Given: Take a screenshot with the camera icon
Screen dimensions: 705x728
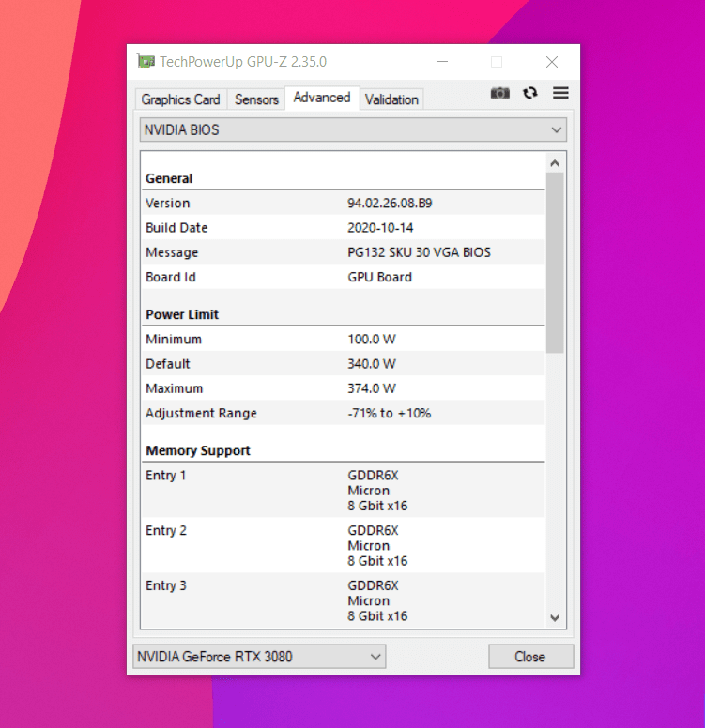Looking at the screenshot, I should tap(500, 93).
